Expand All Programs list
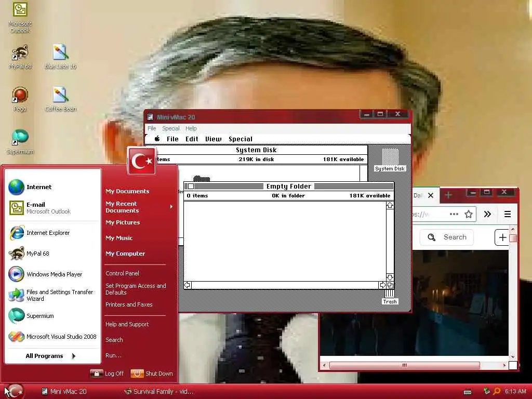 tap(50, 356)
